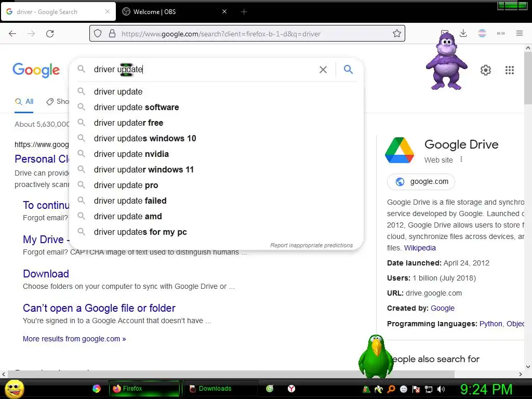Click the round grey face tray icon
This screenshot has height=399, width=532.
tap(404, 389)
